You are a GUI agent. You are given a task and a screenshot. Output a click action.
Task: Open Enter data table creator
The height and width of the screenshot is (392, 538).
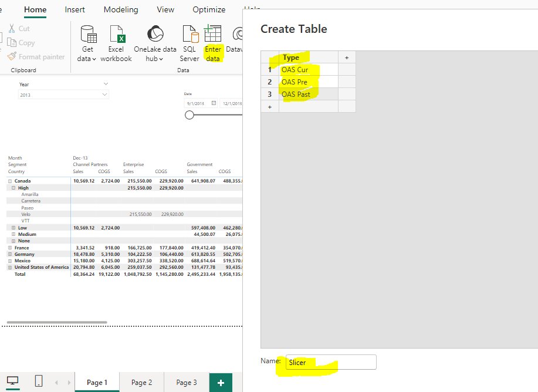coord(213,43)
